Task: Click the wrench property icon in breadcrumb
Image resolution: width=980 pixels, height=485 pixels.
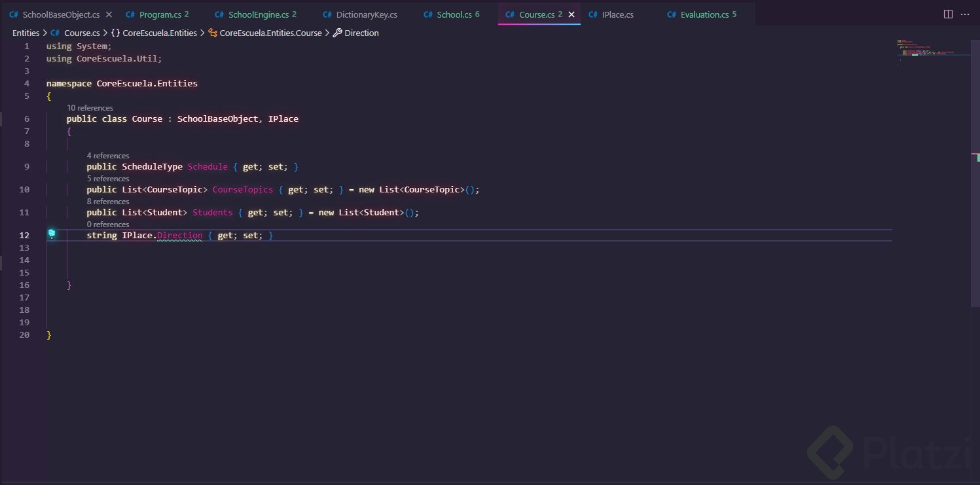Action: (338, 33)
